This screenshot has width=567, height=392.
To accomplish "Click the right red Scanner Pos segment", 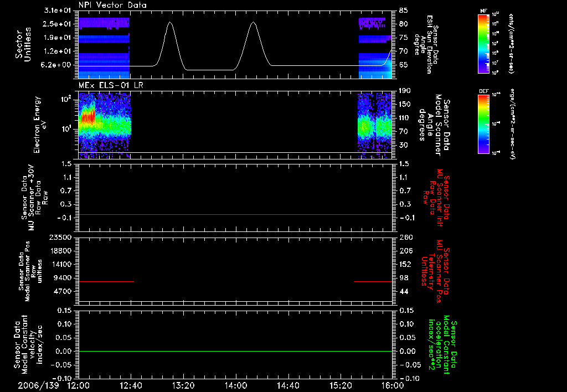I will (x=373, y=281).
